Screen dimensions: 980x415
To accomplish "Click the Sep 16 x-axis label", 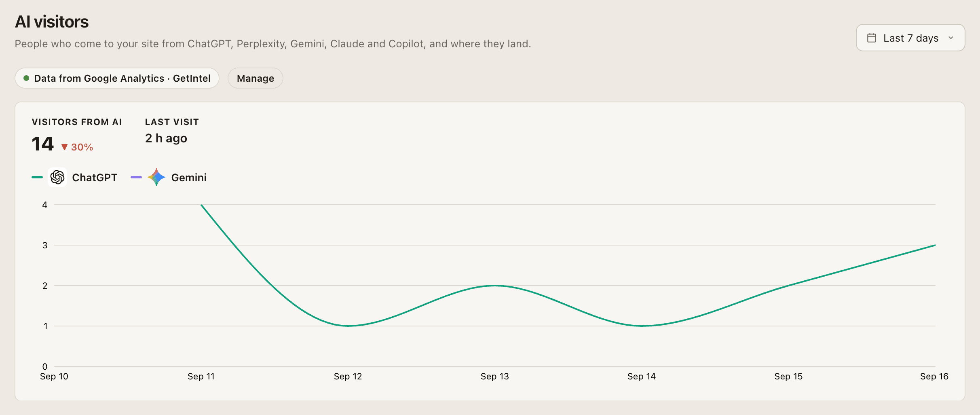I will (x=934, y=377).
